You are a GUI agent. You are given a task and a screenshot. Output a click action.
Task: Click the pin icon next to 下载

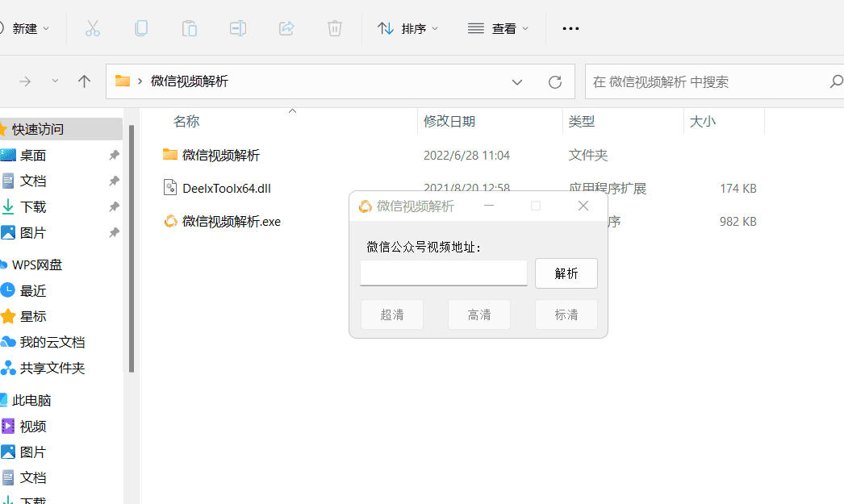(x=115, y=206)
